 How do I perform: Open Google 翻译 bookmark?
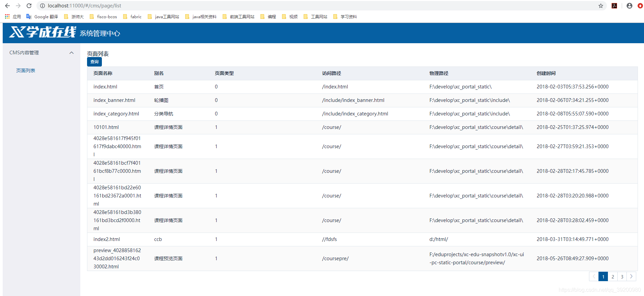[x=42, y=17]
